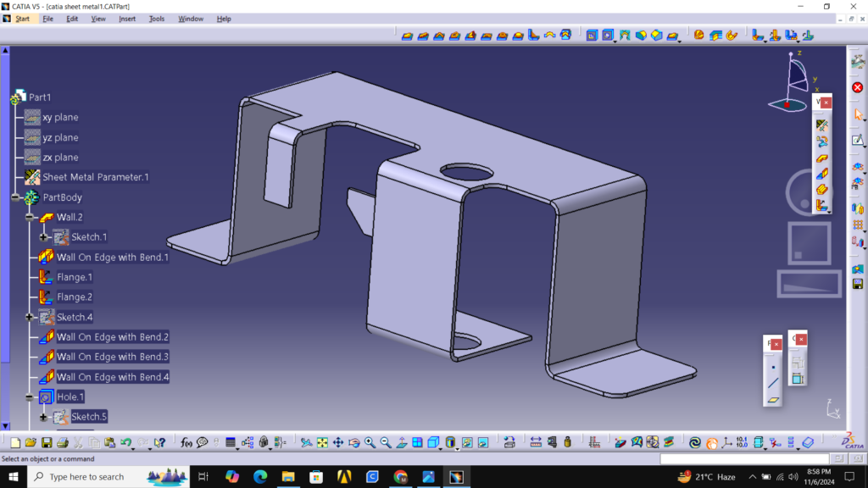The width and height of the screenshot is (868, 488).
Task: Open the Tools menu
Action: (157, 19)
